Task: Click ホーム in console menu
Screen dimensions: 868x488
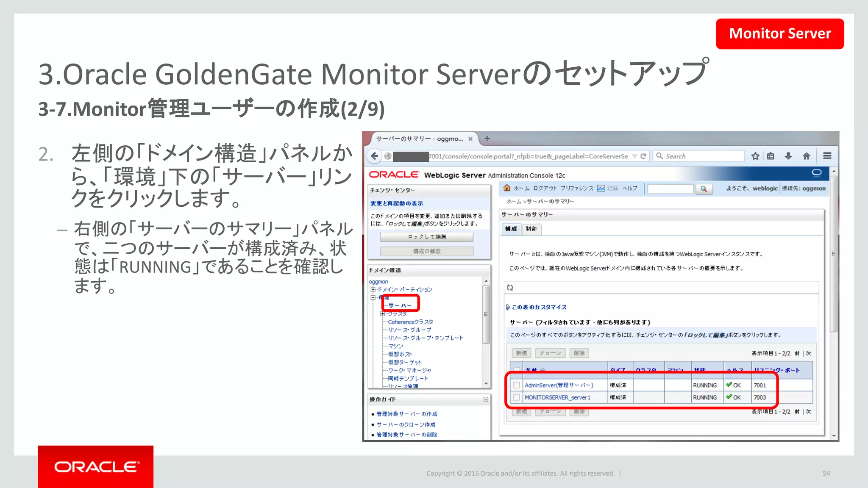Action: click(521, 188)
